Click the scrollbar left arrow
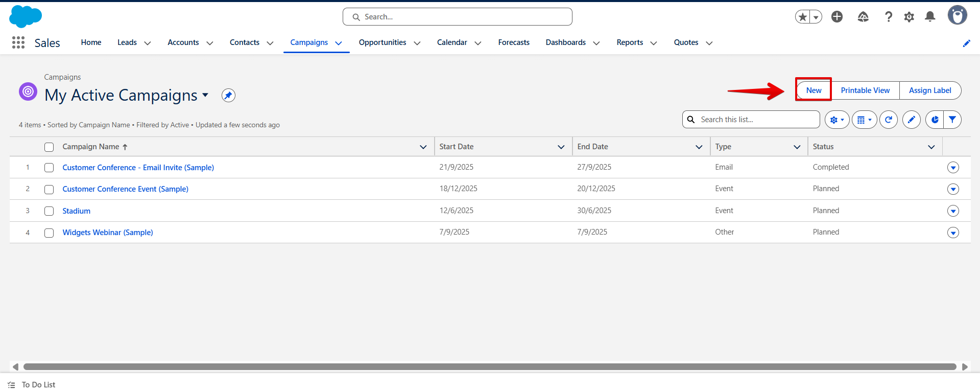The image size is (980, 392). pyautogui.click(x=15, y=367)
